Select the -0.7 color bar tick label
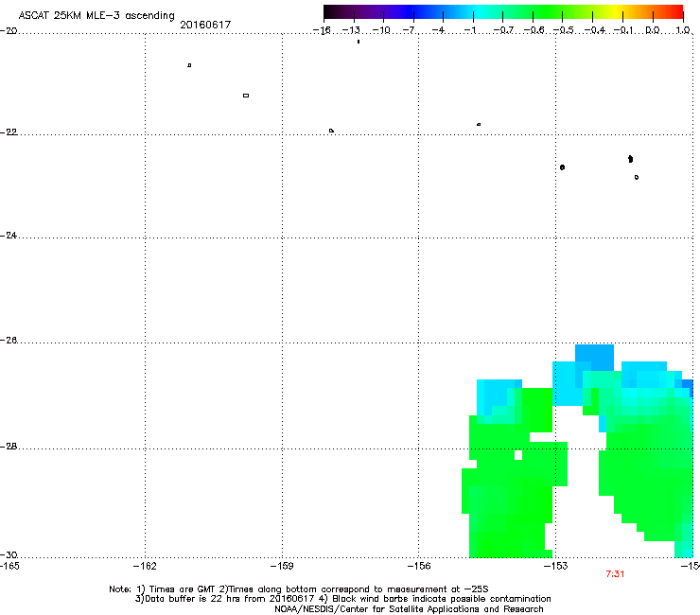The image size is (700, 615). (503, 30)
